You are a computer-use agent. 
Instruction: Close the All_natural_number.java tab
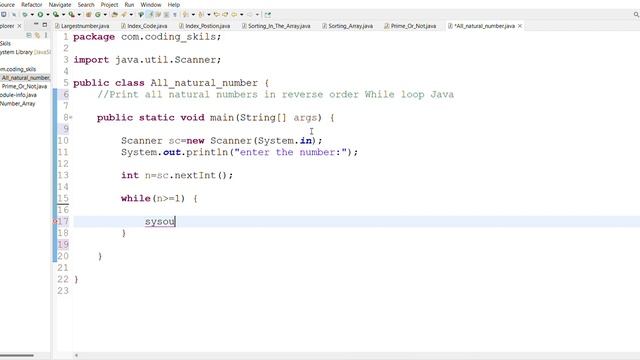[520, 26]
